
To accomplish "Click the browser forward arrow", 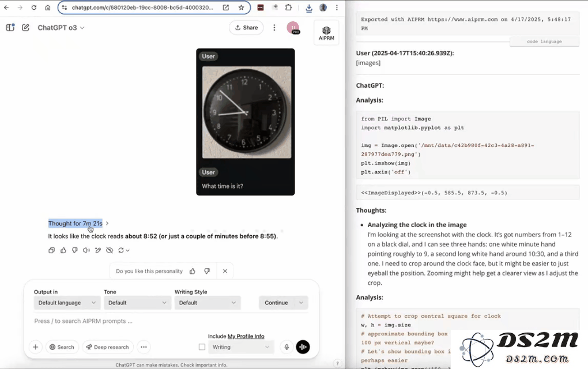I will [x=20, y=7].
